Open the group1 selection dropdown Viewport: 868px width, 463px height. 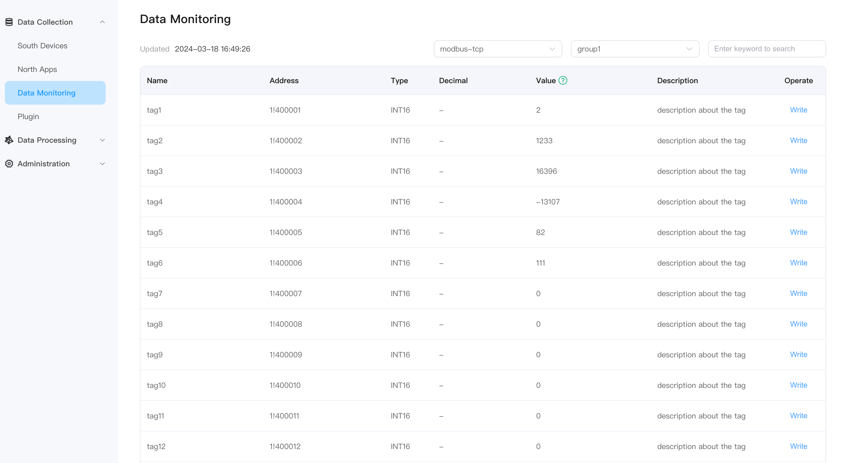click(x=635, y=49)
